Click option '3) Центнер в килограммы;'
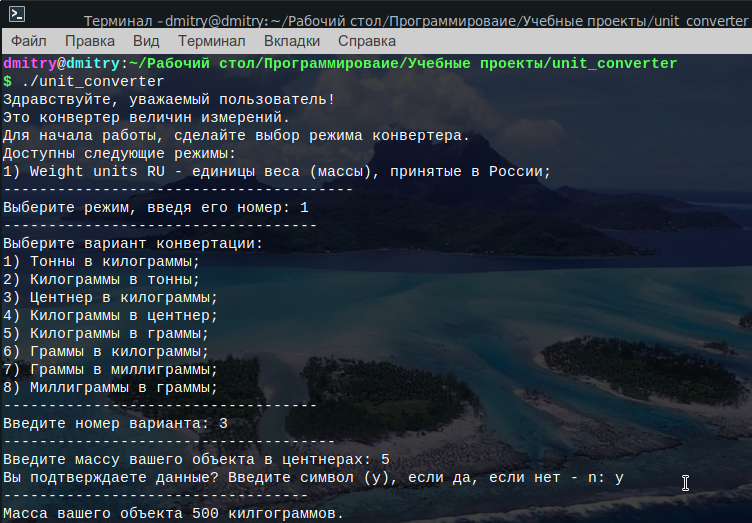Viewport: 752px width, 523px height. [x=110, y=298]
